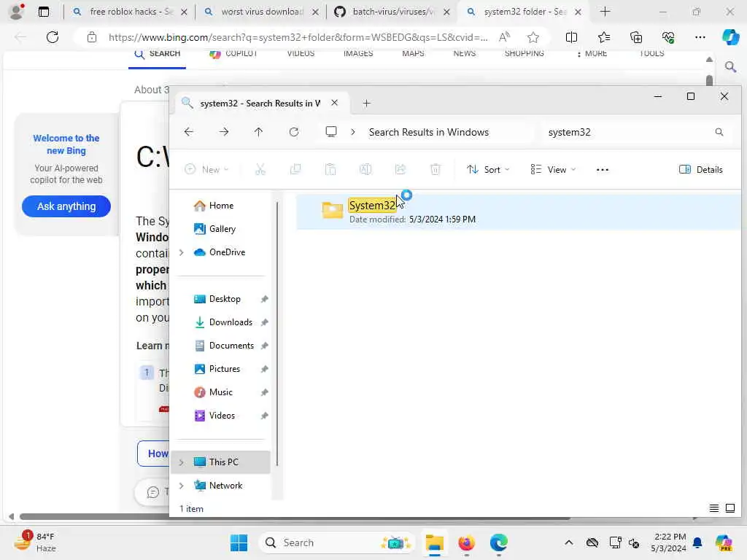Open Edge Favorites list
Image resolution: width=747 pixels, height=560 pixels.
point(603,36)
